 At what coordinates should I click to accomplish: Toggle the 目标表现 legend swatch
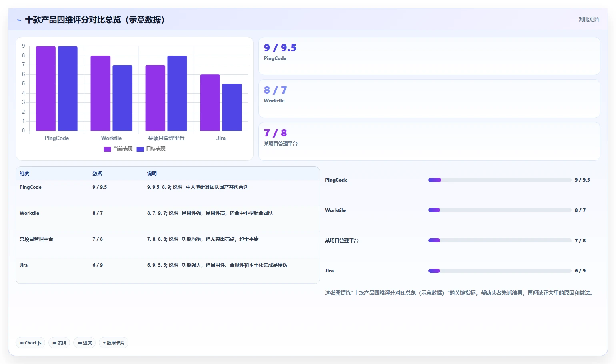[x=140, y=149]
